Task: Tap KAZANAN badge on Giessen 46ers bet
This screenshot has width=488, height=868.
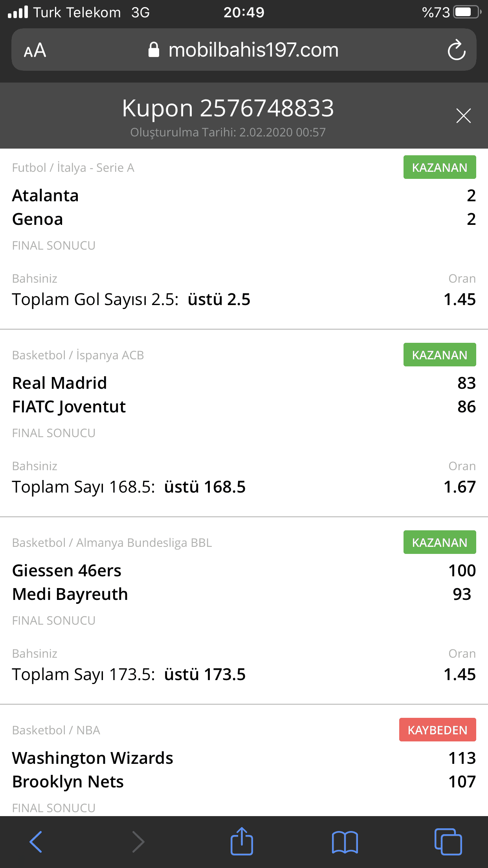Action: click(440, 542)
